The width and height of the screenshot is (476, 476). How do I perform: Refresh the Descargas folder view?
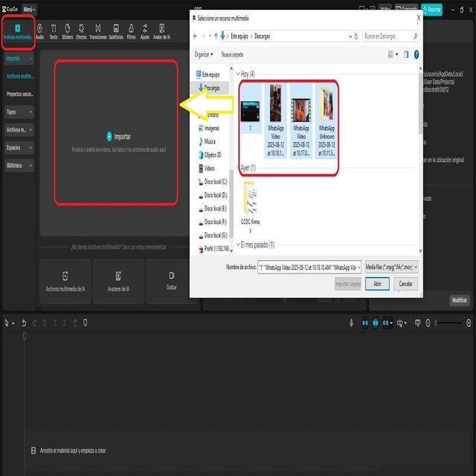pyautogui.click(x=356, y=36)
